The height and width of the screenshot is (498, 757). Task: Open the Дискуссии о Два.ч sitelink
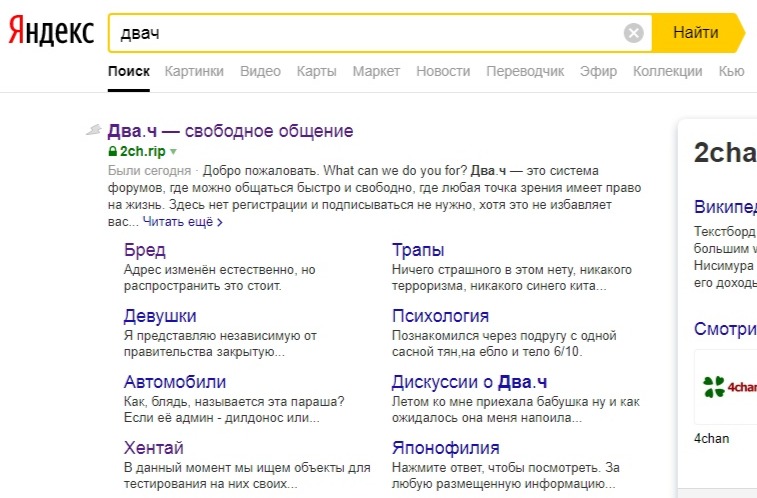[469, 382]
